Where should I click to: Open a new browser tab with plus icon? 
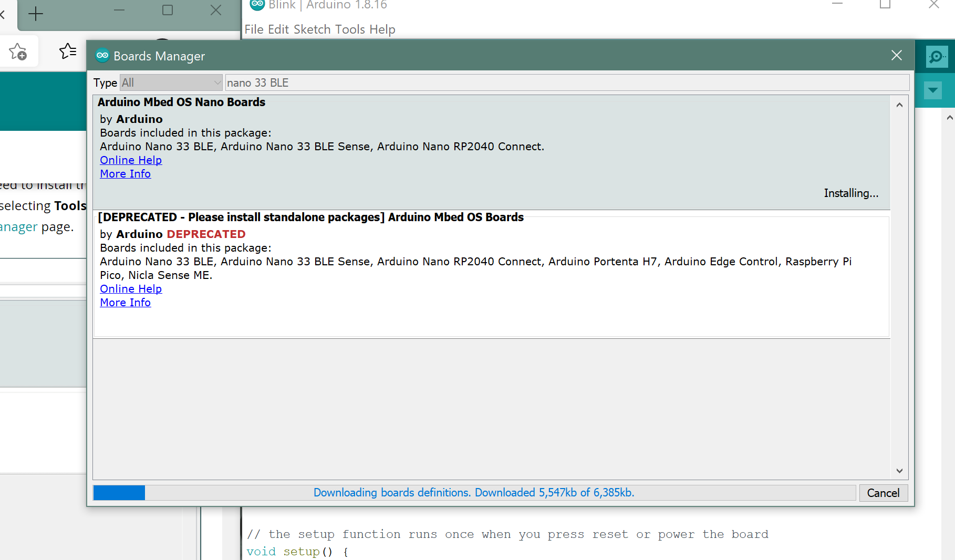pyautogui.click(x=35, y=14)
